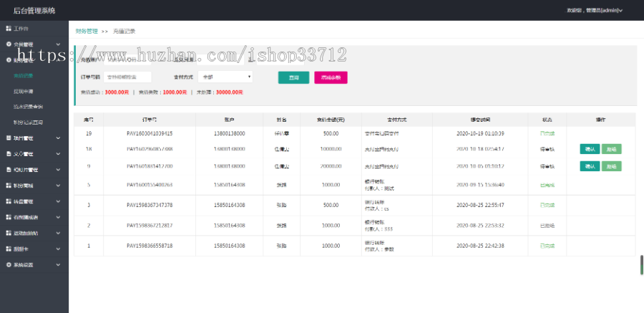Expand the 会员管理 menu chevron
Screen dimensions: 644x313
[58, 44]
